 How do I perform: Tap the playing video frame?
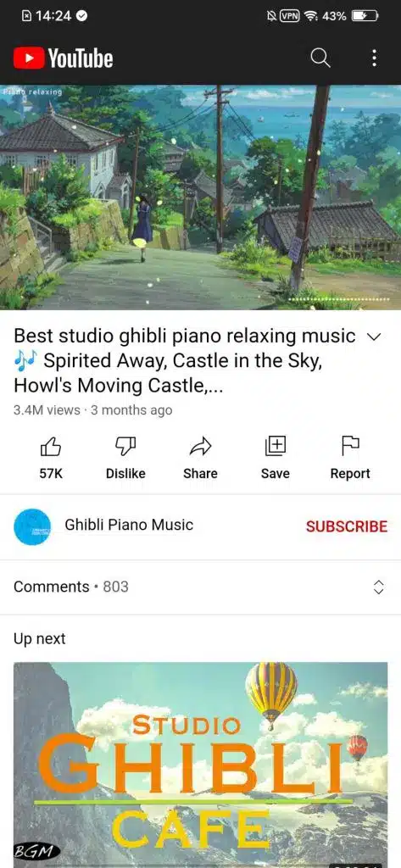tap(200, 197)
